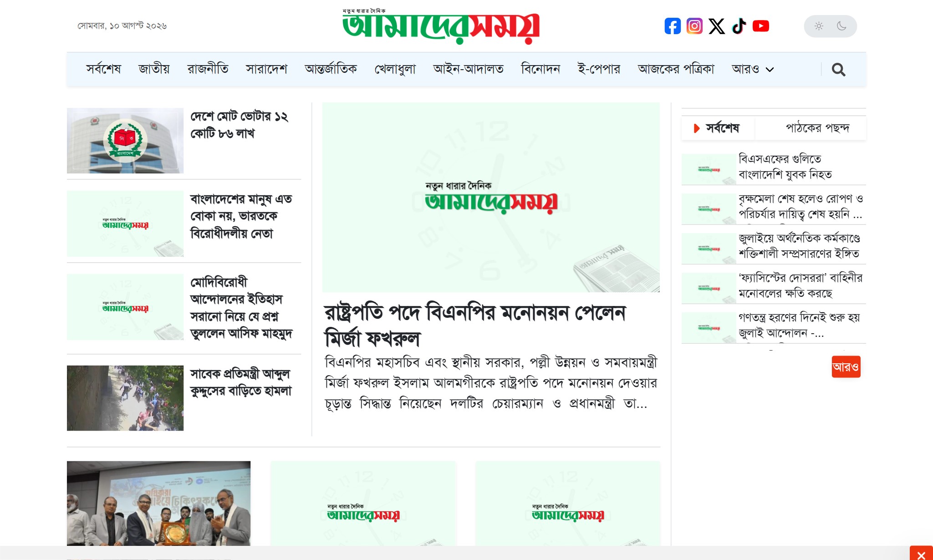The height and width of the screenshot is (560, 933).
Task: Open headline সাবেক প্রতিমন্ত্রী আব্দুল কুদ্দুসের বাড়িতে হামলা
Action: tap(240, 382)
